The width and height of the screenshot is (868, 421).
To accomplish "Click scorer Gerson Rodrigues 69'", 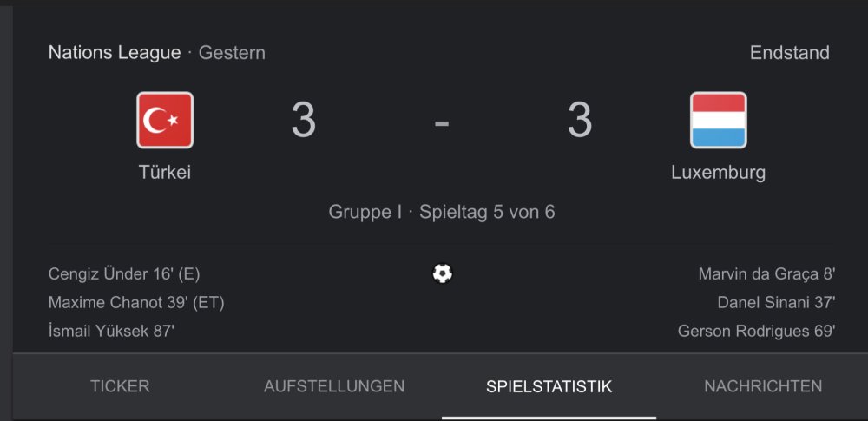I will coord(756,332).
